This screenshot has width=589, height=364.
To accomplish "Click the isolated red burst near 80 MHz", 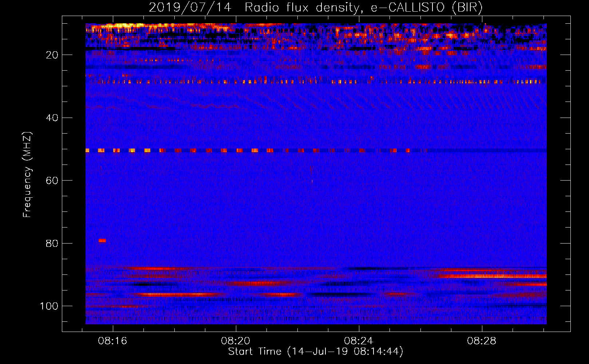I will pos(102,240).
